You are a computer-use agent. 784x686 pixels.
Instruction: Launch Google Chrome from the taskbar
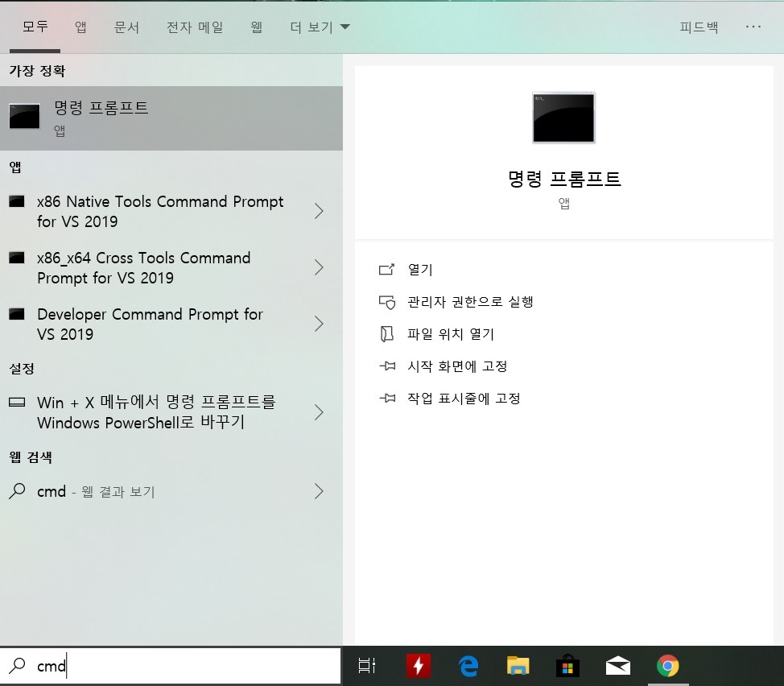tap(668, 666)
